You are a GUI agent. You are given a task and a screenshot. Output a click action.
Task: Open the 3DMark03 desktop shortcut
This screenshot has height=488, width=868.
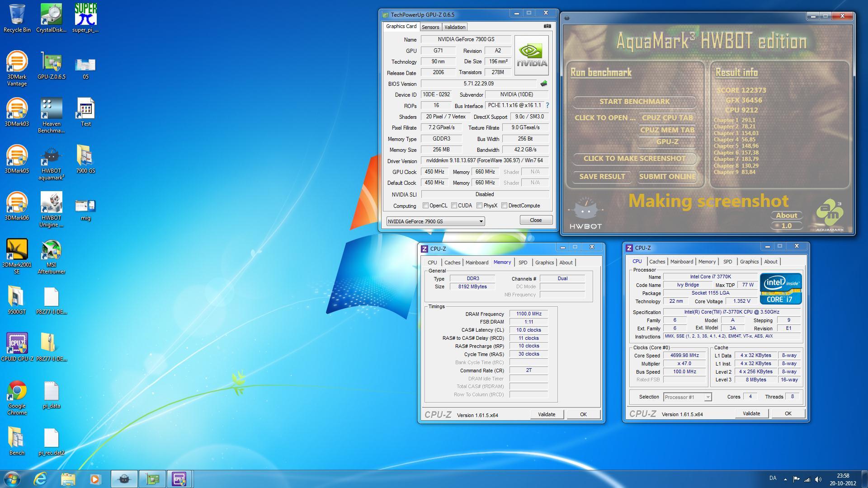point(17,112)
